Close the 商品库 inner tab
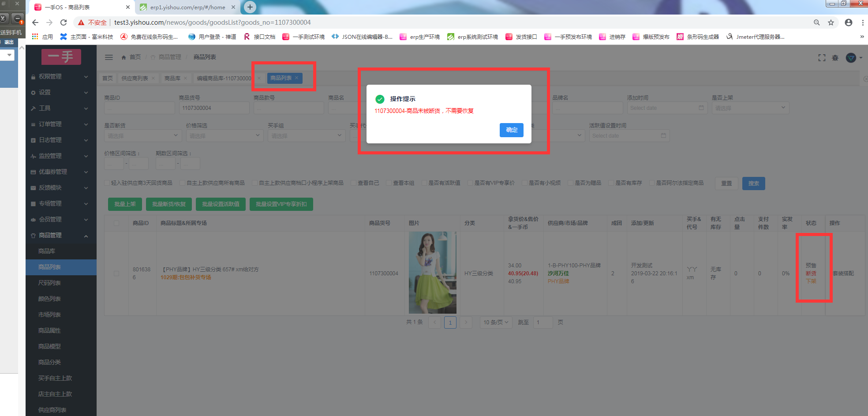Screen dimensions: 868x416 pos(186,78)
